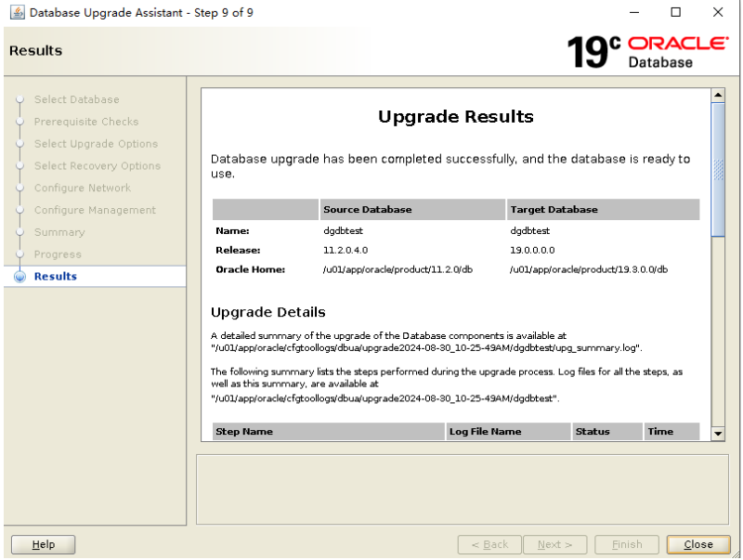743x560 pixels.
Task: Click the Release row label
Action: pos(238,250)
